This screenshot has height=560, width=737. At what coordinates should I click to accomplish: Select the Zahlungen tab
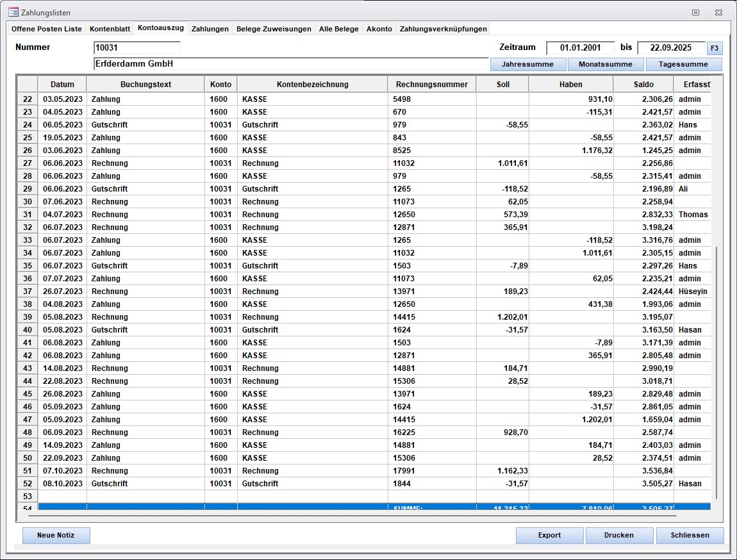[x=210, y=29]
